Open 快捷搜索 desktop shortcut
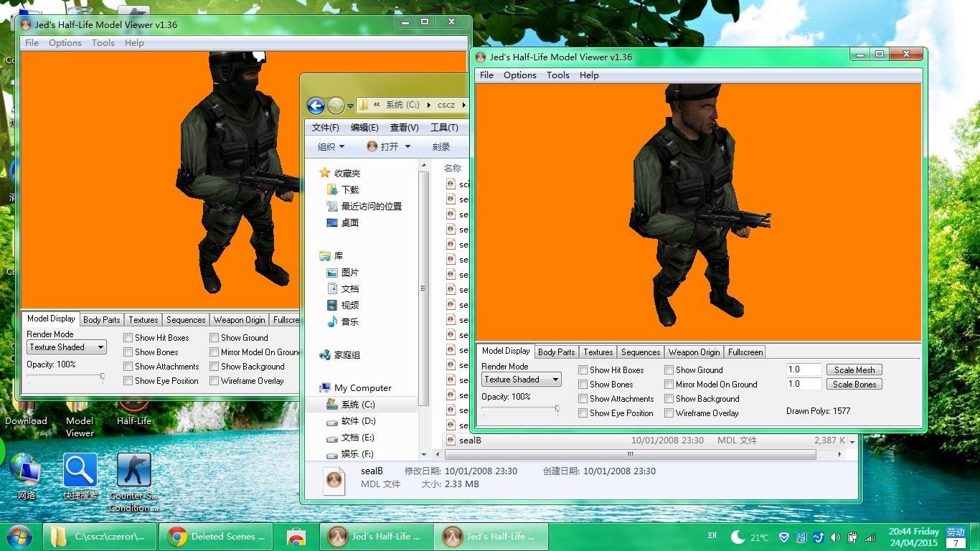This screenshot has height=551, width=980. click(x=80, y=477)
